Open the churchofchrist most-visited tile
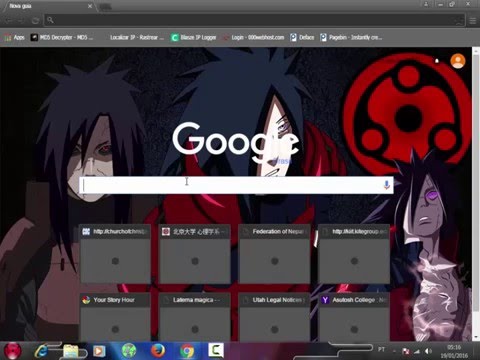480x360 pixels. click(x=115, y=254)
